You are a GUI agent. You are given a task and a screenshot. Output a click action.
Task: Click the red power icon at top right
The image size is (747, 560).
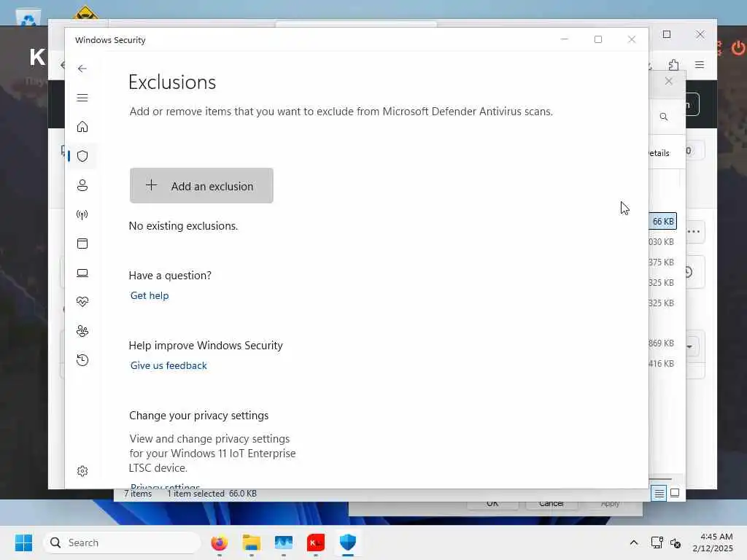[x=738, y=47]
